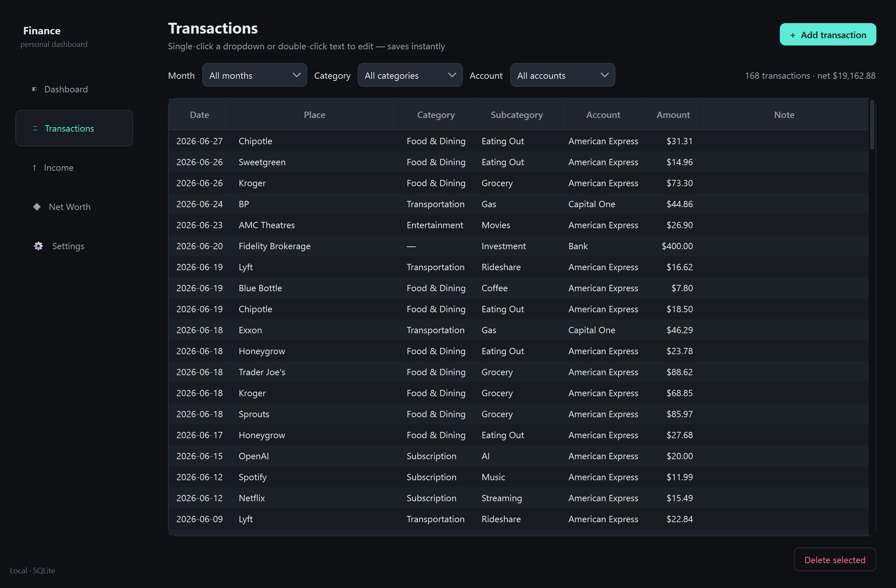Open Subcategory Movies cell for AMC Theatres
Viewport: 896px width, 588px height.
click(517, 225)
